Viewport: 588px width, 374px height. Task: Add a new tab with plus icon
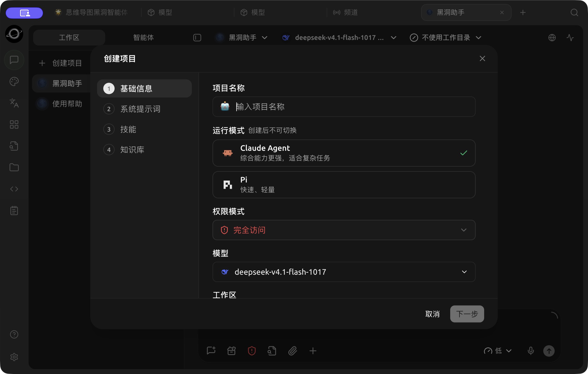523,12
